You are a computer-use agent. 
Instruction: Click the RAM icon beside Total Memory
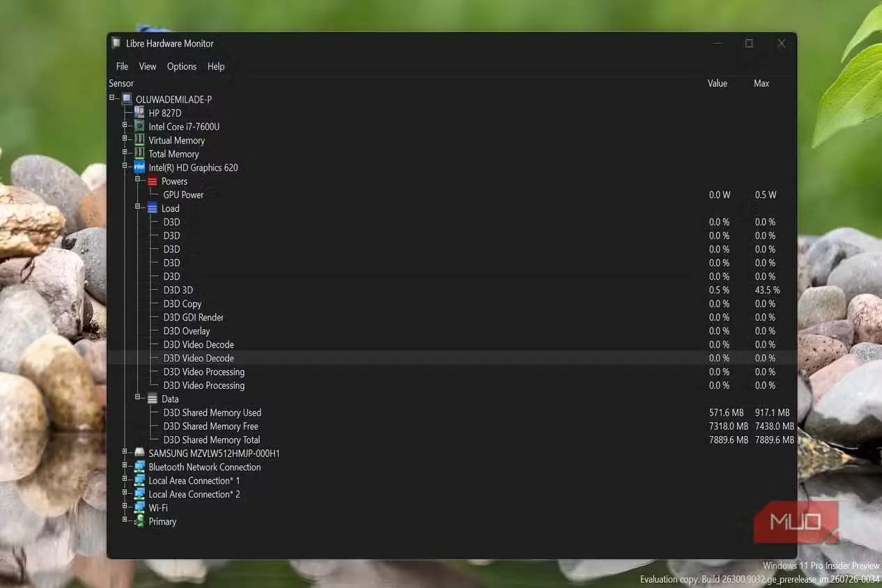pyautogui.click(x=139, y=154)
